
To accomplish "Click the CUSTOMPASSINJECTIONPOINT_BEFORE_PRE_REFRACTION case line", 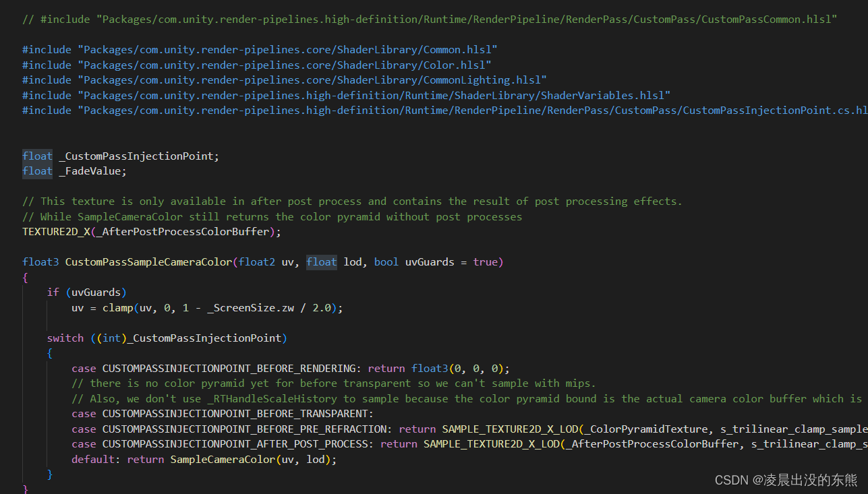I will click(469, 429).
